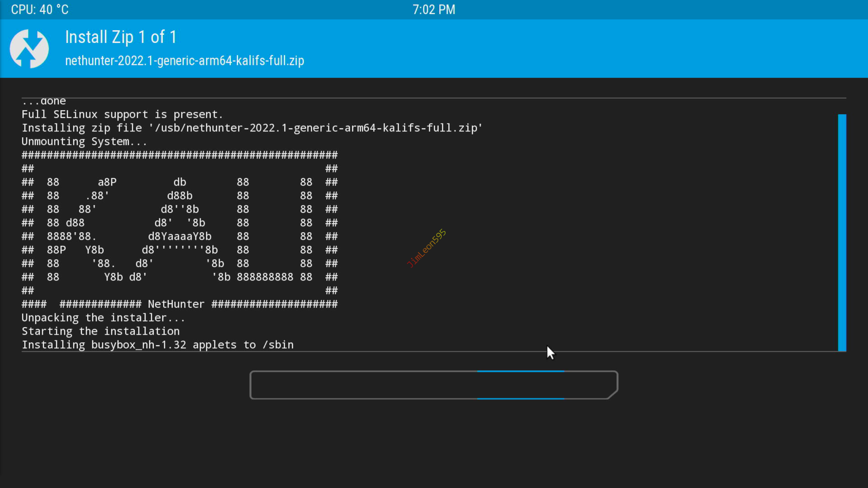Click the top row of hash characters

coord(180,155)
